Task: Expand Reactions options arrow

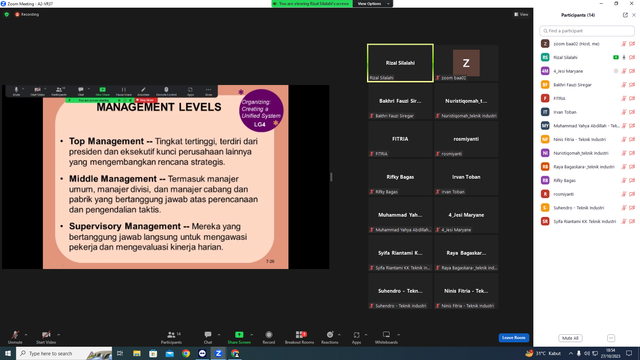Action: pos(339,335)
